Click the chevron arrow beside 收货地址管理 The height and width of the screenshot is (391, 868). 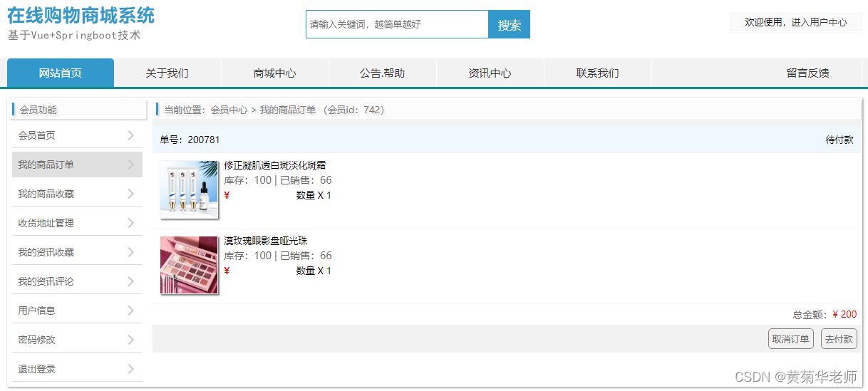pyautogui.click(x=130, y=223)
